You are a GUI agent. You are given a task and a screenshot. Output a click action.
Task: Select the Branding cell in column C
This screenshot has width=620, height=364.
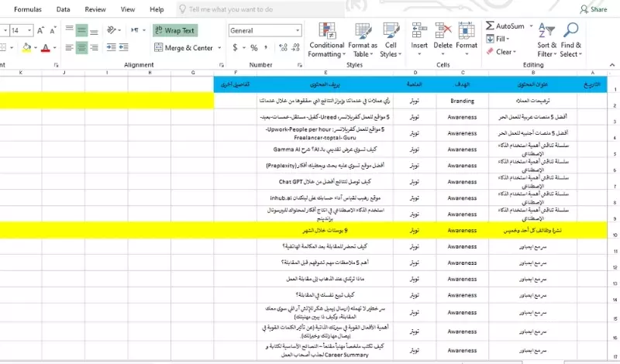tap(462, 101)
